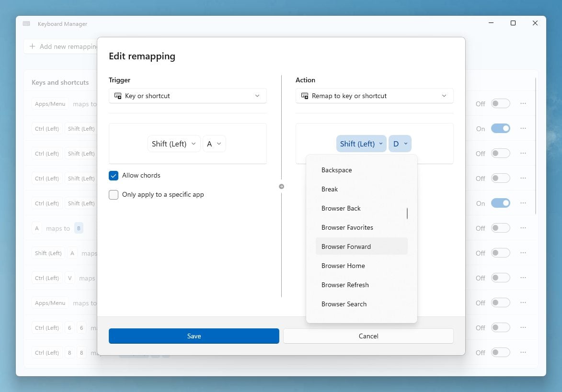Click the ellipsis on the bottom remapping row
This screenshot has width=562, height=392.
coord(523,352)
